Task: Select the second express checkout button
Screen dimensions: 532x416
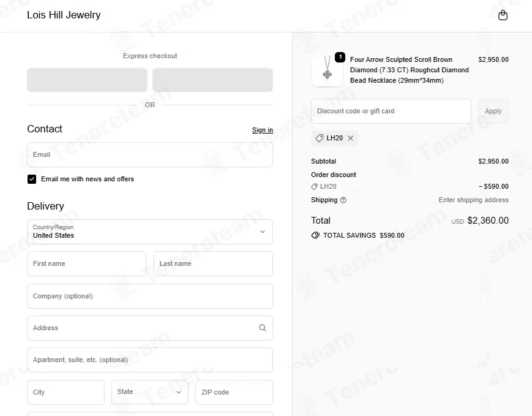Action: pyautogui.click(x=212, y=80)
